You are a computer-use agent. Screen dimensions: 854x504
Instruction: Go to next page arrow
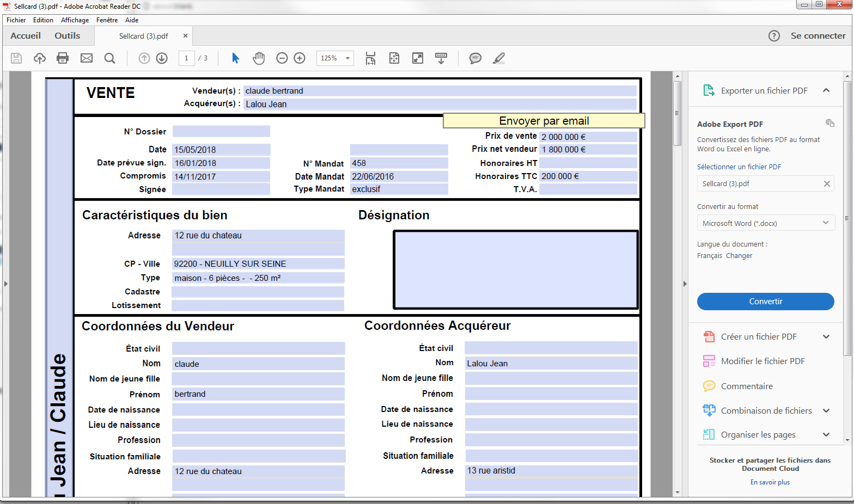pyautogui.click(x=162, y=58)
